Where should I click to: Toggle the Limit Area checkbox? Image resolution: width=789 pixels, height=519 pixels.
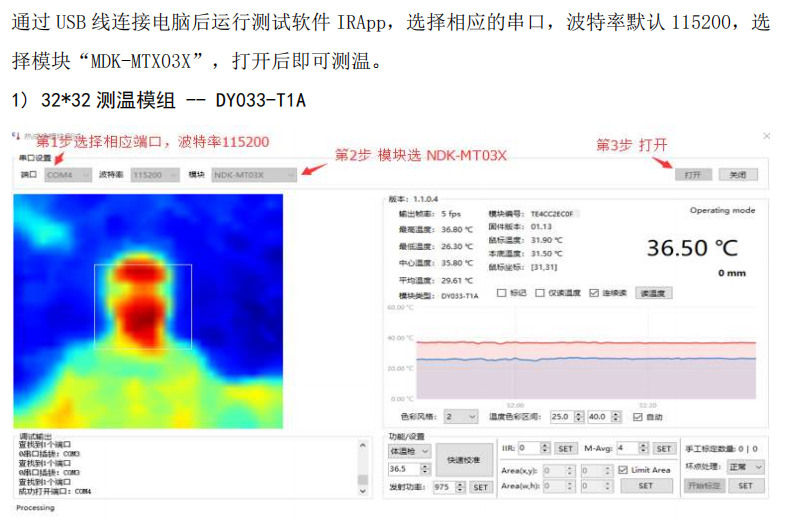pyautogui.click(x=624, y=469)
